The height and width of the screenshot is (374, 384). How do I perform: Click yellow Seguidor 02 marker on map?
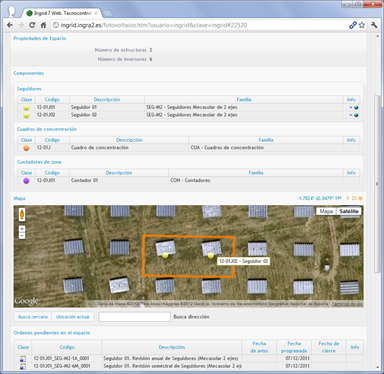(x=210, y=256)
